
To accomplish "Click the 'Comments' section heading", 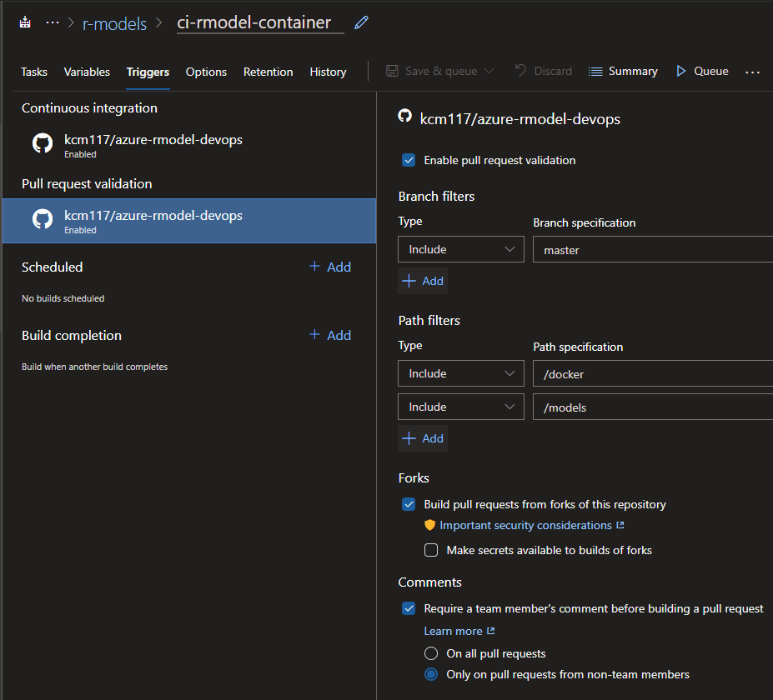I will (430, 582).
